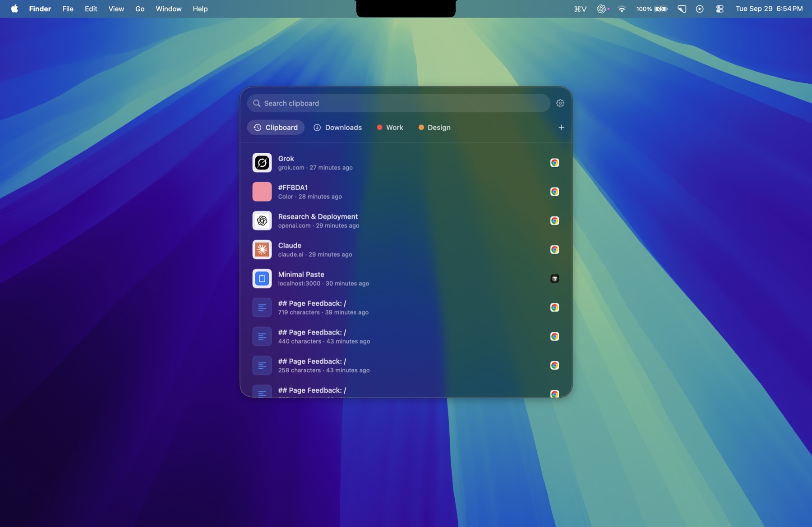The image size is (812, 527).
Task: Switch to the Clipboard tab
Action: [x=276, y=128]
